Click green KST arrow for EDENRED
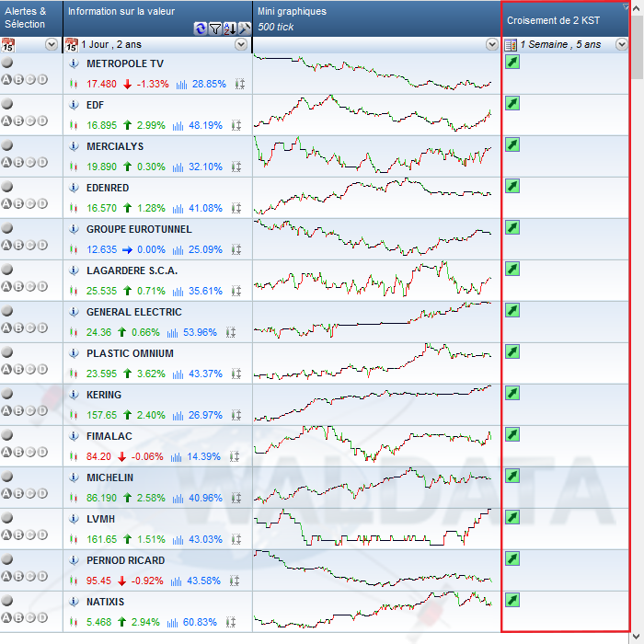 (x=512, y=186)
